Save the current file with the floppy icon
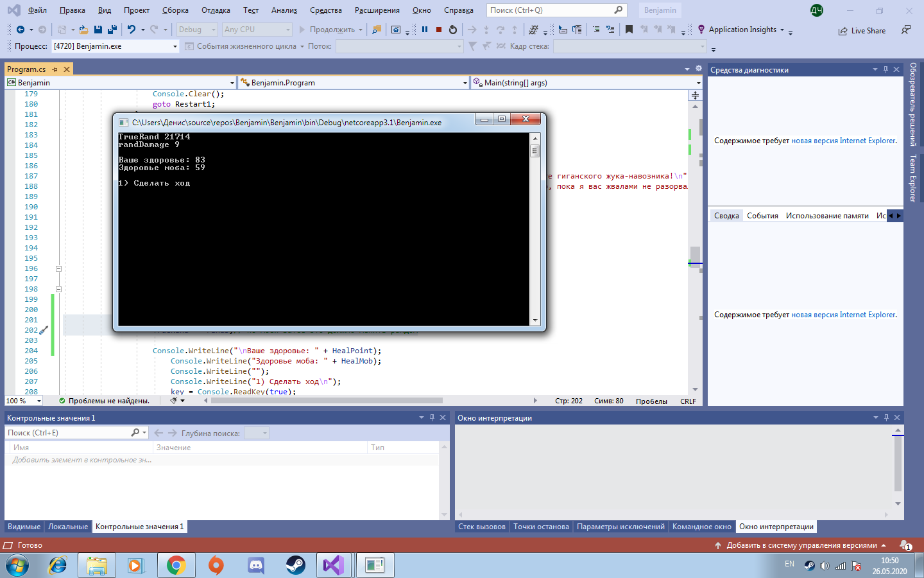Viewport: 924px width, 578px height. pos(98,30)
